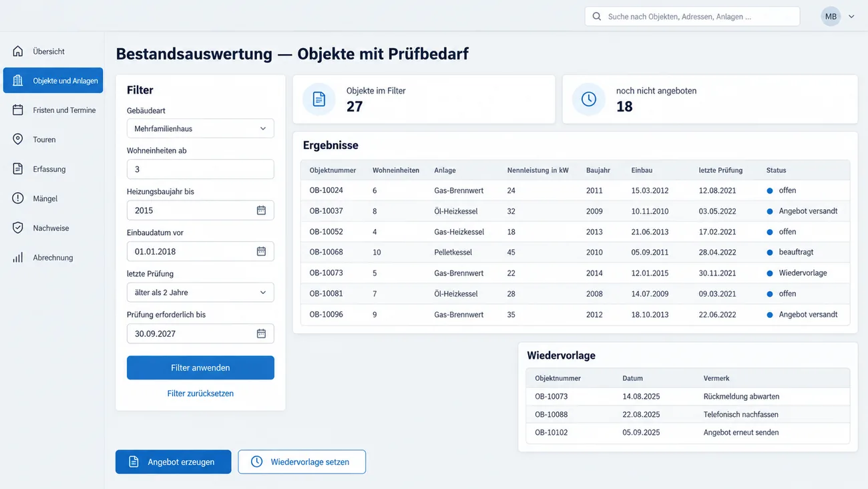This screenshot has width=868, height=489.
Task: Click the document icon in Objekte im Filter card
Action: click(319, 99)
